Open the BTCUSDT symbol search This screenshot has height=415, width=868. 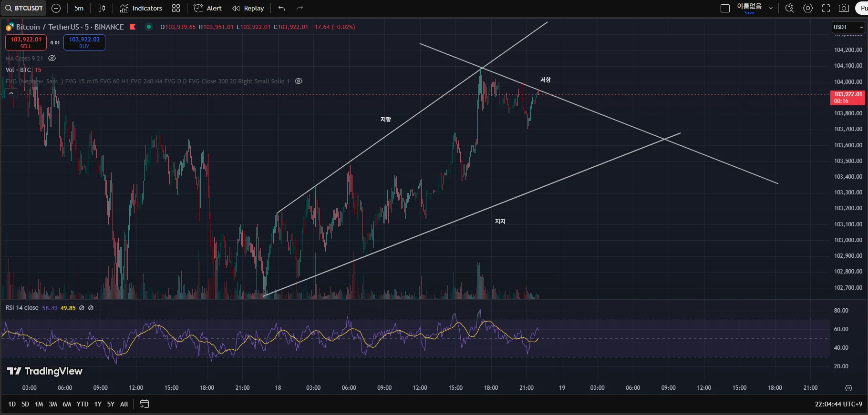[x=24, y=8]
